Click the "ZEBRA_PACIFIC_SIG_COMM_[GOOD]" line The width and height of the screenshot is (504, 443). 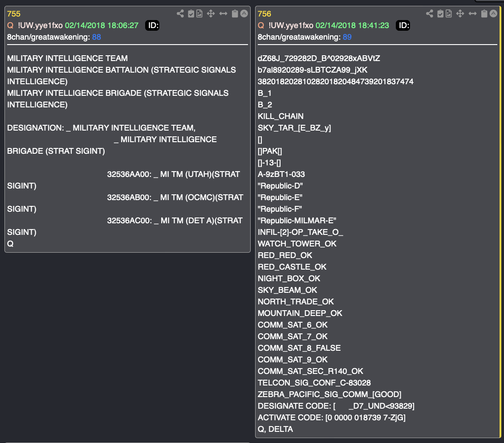click(x=329, y=394)
